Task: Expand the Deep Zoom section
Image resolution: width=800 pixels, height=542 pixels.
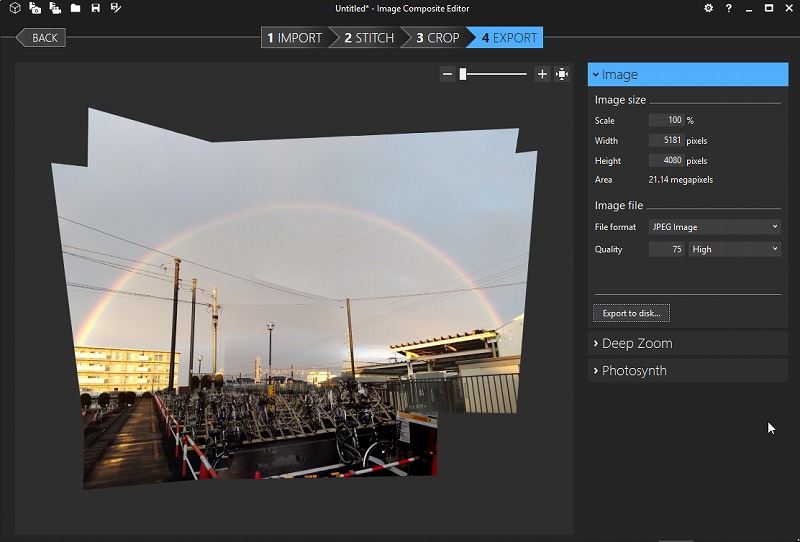Action: pyautogui.click(x=688, y=343)
